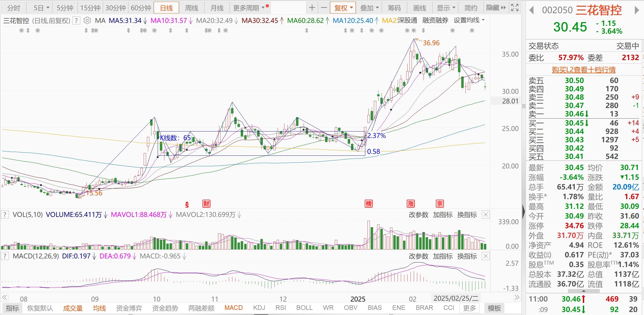Image resolution: width=644 pixels, height=315 pixels.
Task: Click VOL panel 改参数
Action: [418, 215]
